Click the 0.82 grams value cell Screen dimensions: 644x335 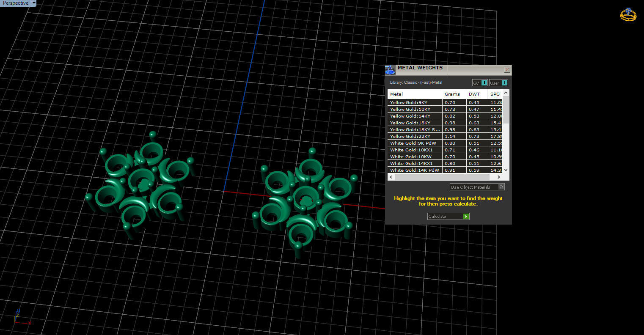pyautogui.click(x=454, y=116)
